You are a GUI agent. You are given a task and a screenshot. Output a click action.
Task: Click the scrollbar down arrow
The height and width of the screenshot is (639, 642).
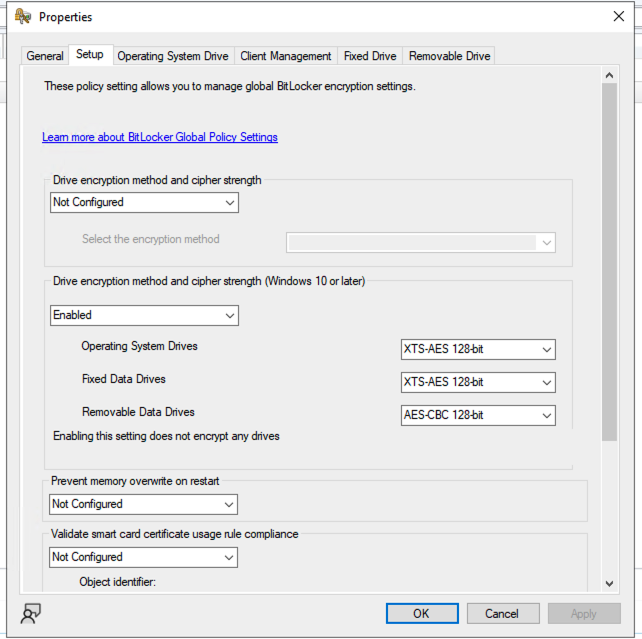tap(609, 584)
